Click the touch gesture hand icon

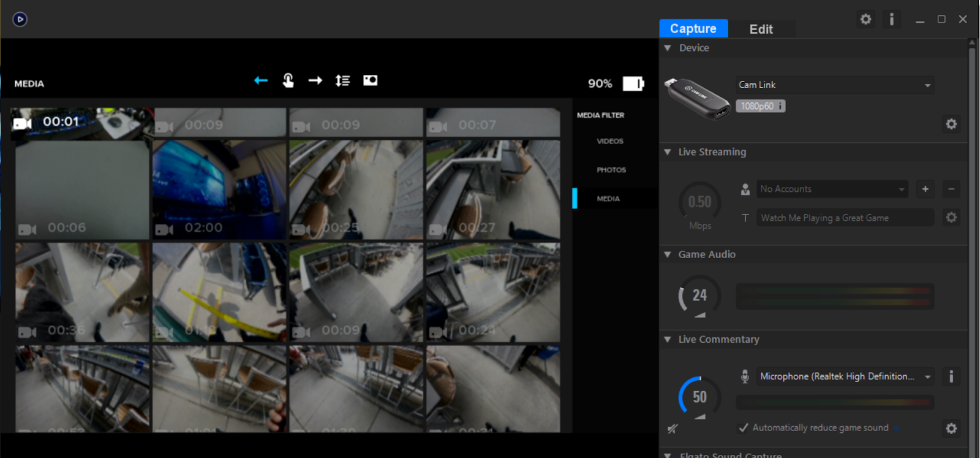pyautogui.click(x=288, y=80)
